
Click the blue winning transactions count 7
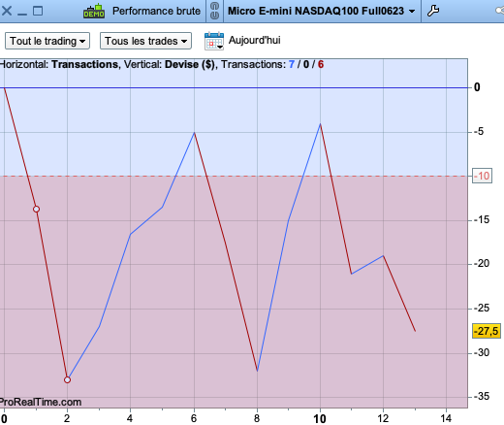(x=292, y=64)
